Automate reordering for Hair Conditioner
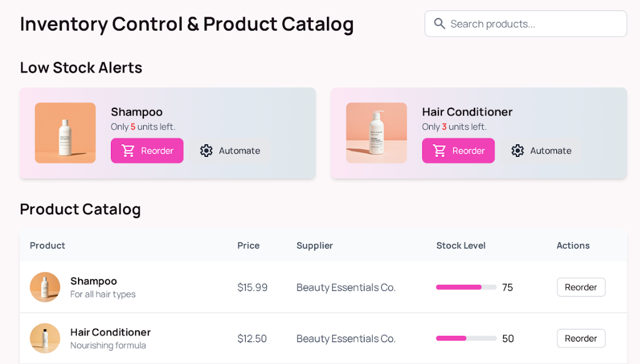This screenshot has height=364, width=640. [541, 151]
